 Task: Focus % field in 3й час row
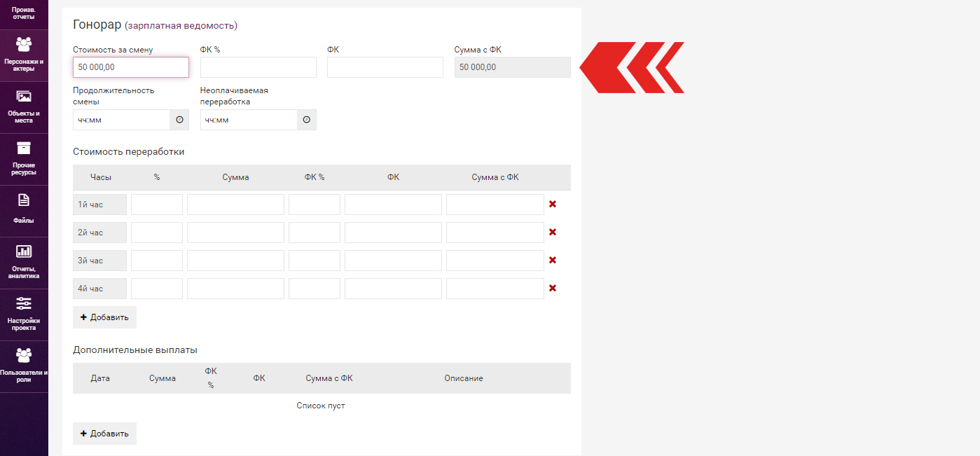coord(157,261)
